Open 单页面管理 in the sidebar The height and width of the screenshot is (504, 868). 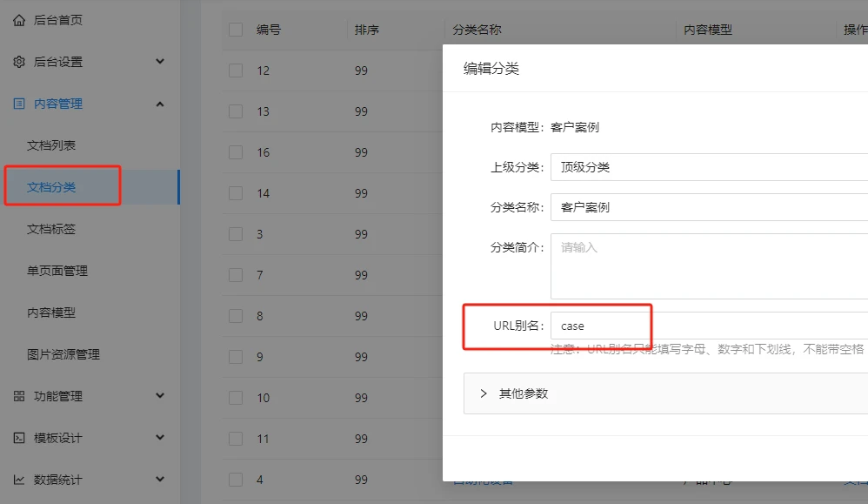coord(57,271)
